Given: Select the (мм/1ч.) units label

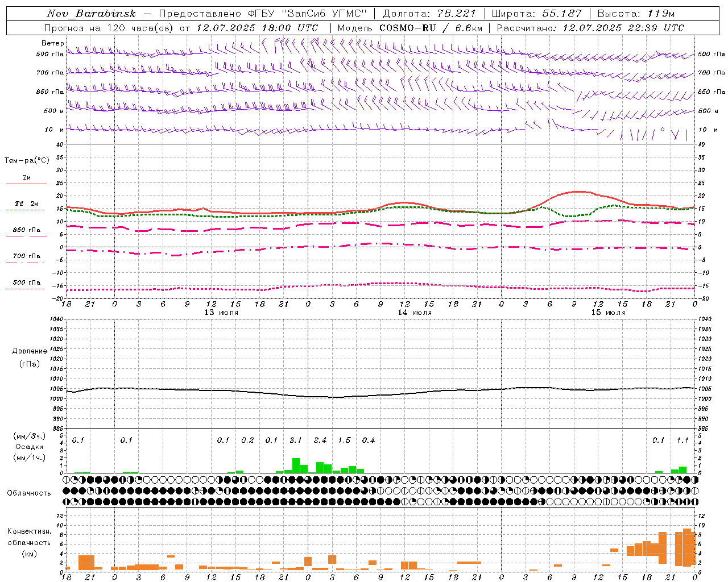Looking at the screenshot, I should [30, 458].
